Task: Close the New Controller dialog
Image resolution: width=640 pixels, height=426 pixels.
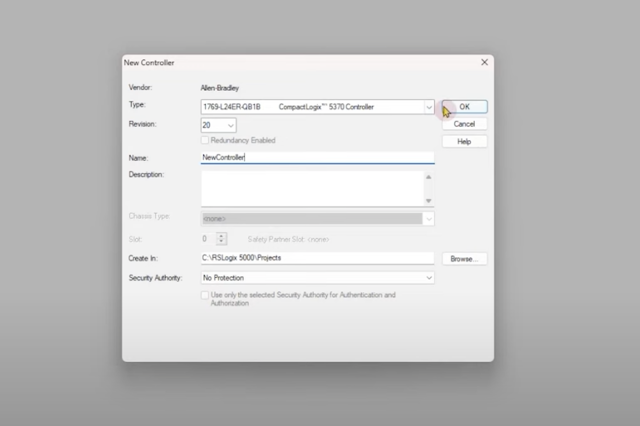Action: point(485,63)
